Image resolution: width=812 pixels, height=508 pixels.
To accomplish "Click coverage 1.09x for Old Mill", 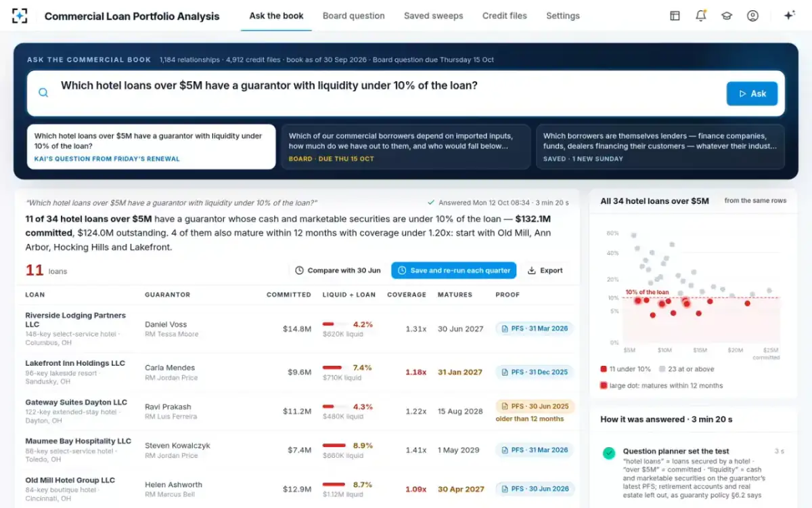I will [x=415, y=489].
